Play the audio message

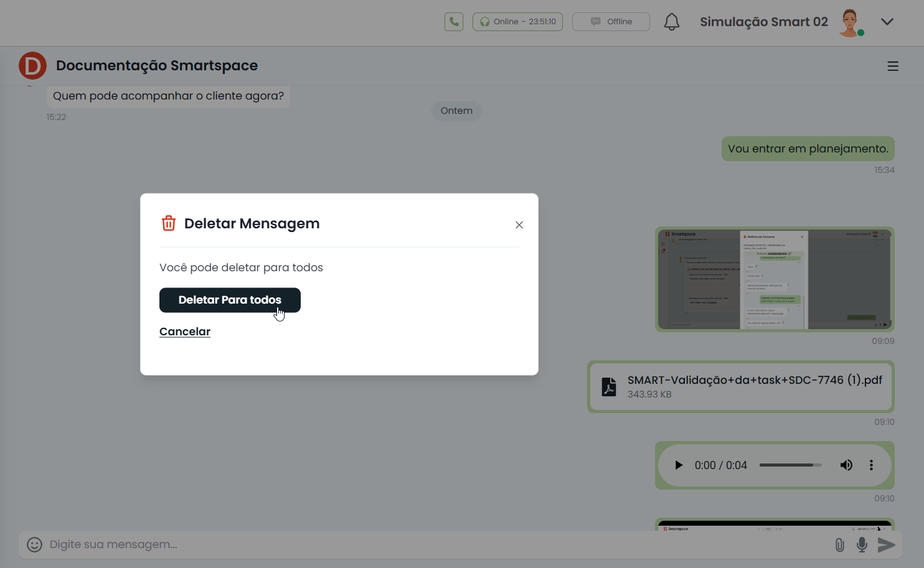[679, 465]
